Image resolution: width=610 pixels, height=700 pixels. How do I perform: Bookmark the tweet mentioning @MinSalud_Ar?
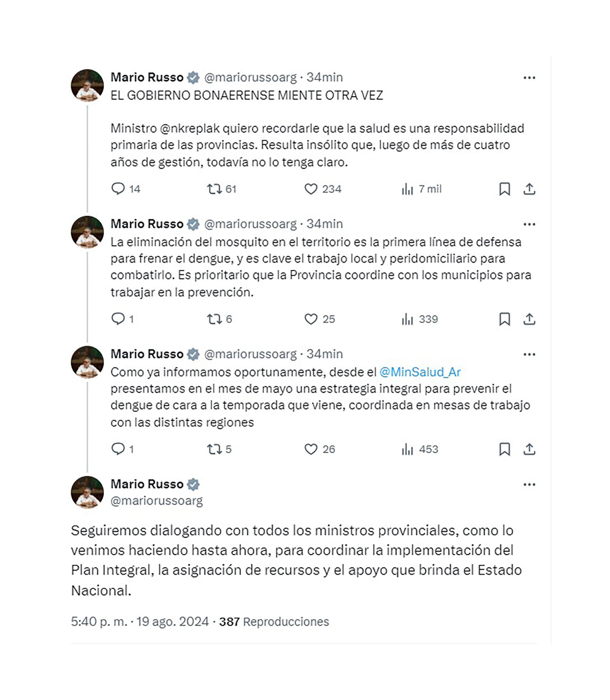point(505,449)
